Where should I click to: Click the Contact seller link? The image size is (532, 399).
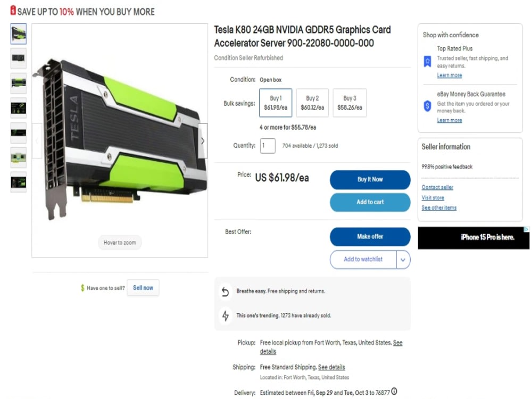(437, 187)
